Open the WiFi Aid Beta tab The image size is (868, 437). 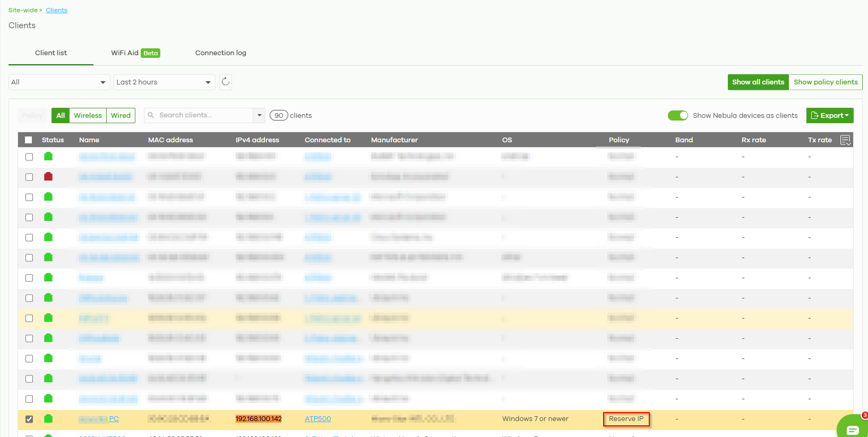pos(135,53)
